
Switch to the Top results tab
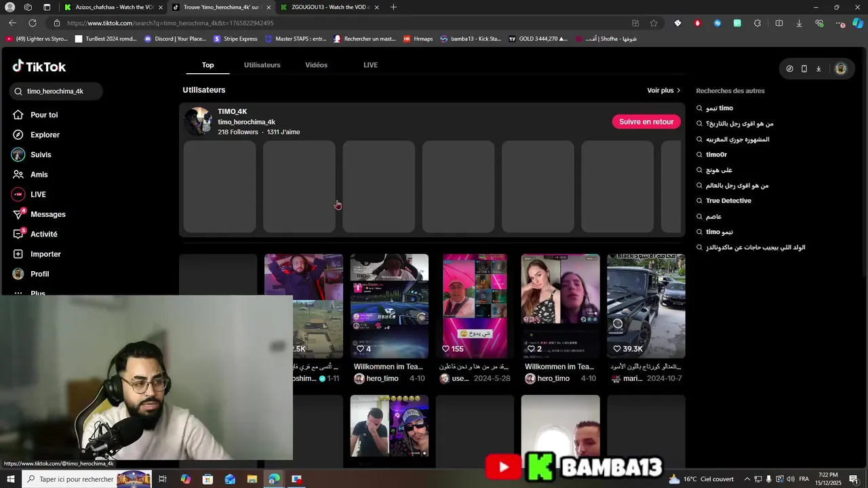[x=208, y=65]
